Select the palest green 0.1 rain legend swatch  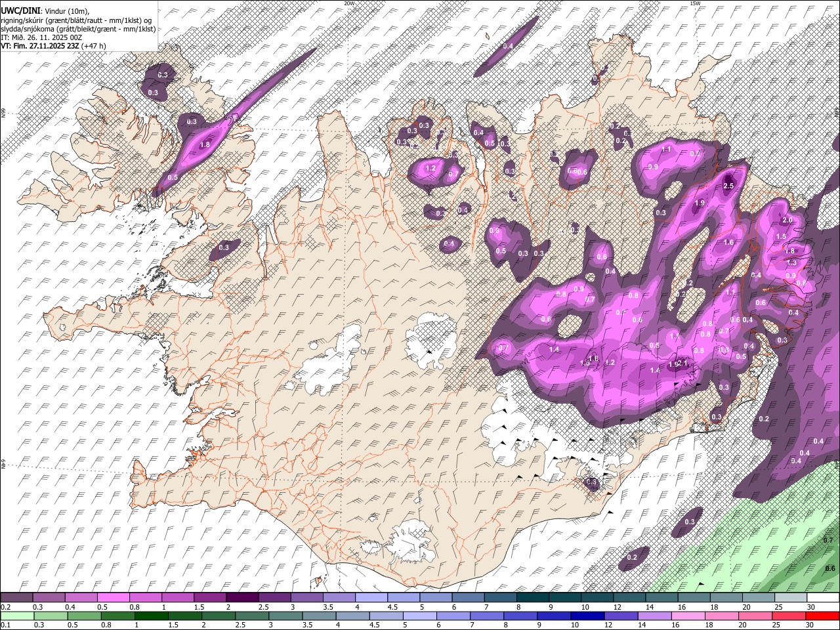[18, 616]
